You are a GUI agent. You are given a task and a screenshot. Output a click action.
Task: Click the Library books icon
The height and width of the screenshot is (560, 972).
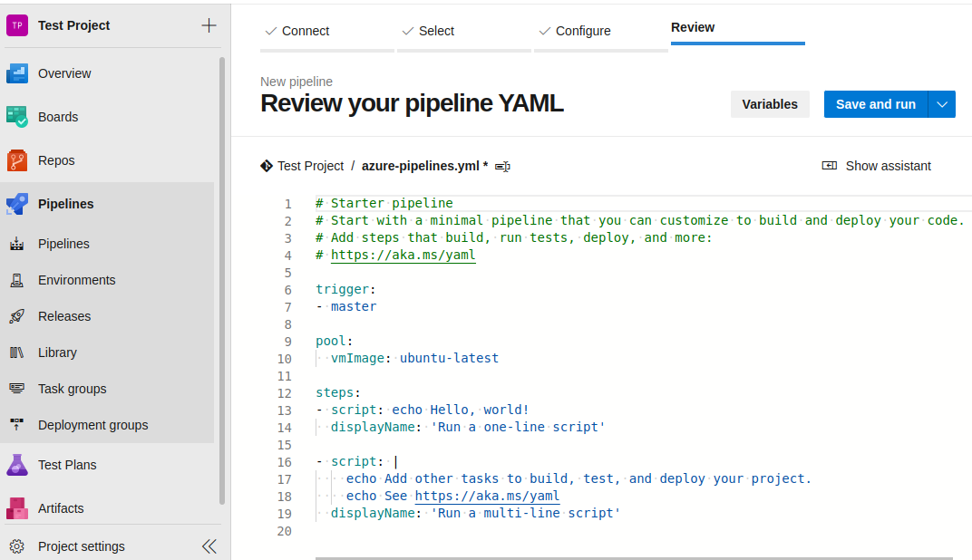[17, 352]
